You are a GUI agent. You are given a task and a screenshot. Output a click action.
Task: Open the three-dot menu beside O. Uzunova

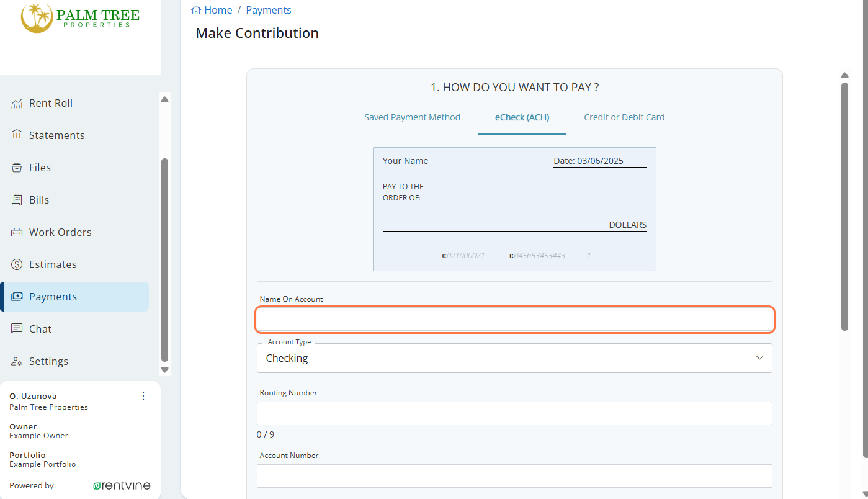143,396
